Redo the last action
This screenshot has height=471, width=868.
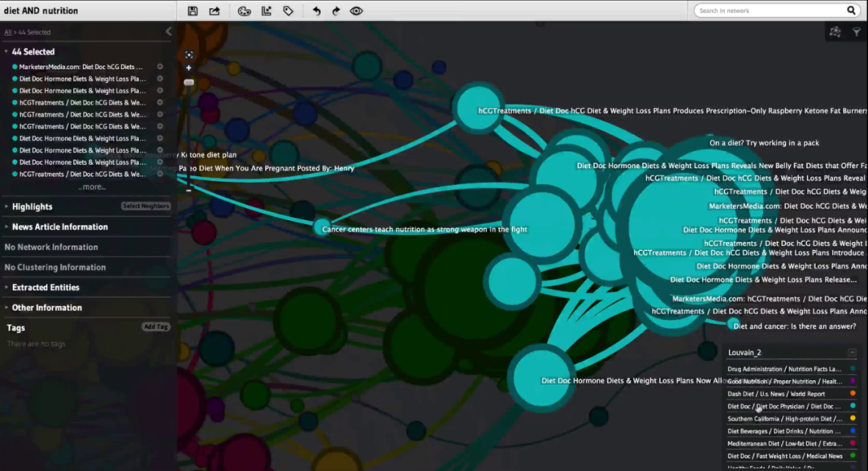(x=336, y=11)
